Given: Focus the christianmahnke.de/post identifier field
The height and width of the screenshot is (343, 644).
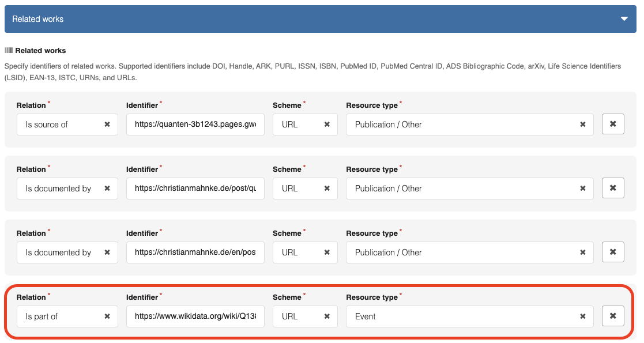Looking at the screenshot, I should coord(195,189).
